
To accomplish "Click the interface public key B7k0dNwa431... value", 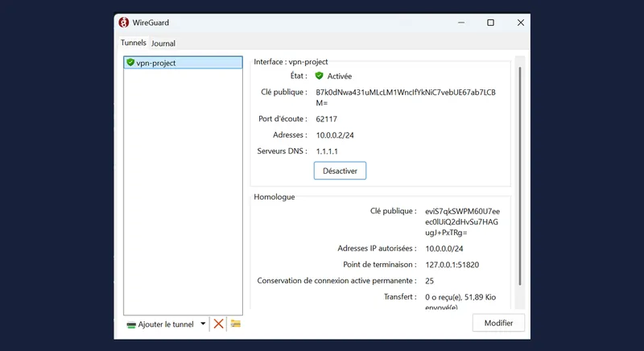I will (406, 97).
